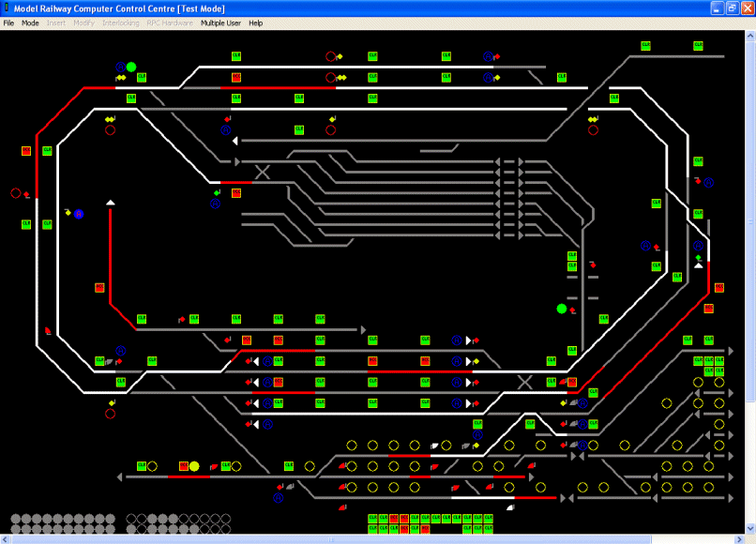The image size is (756, 544).
Task: Open the File menu
Action: click(8, 23)
